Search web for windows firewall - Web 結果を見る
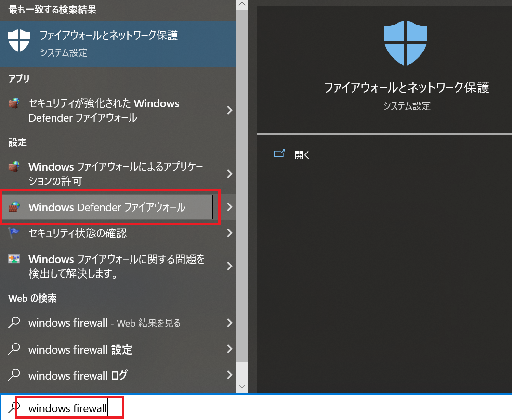Screen dimensions: 512x420 pos(111,323)
